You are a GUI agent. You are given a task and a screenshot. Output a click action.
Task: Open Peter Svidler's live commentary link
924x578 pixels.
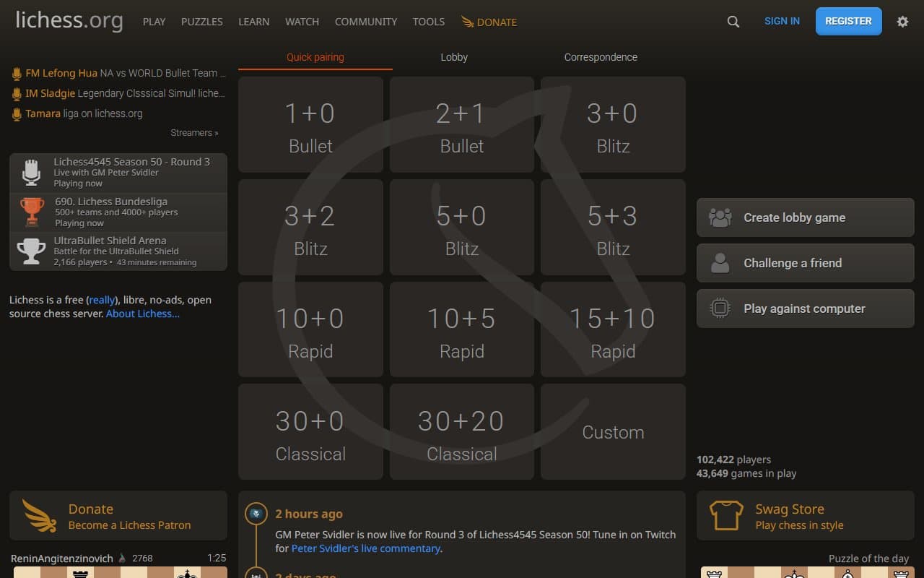366,548
